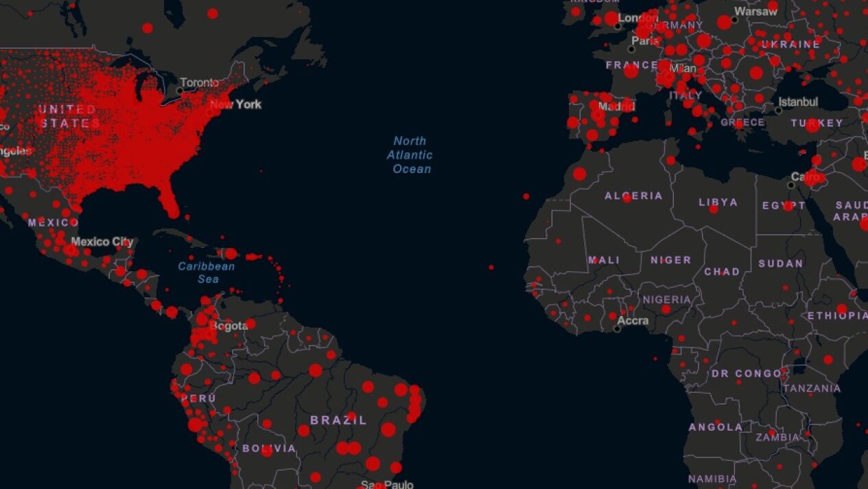Click the North Atlantic Ocean label

point(412,155)
